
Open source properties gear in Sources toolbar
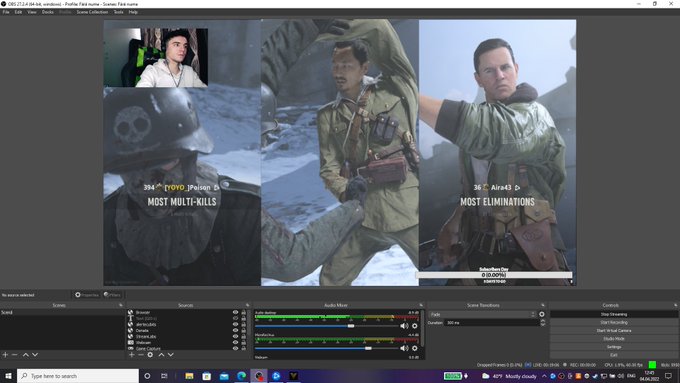click(150, 355)
